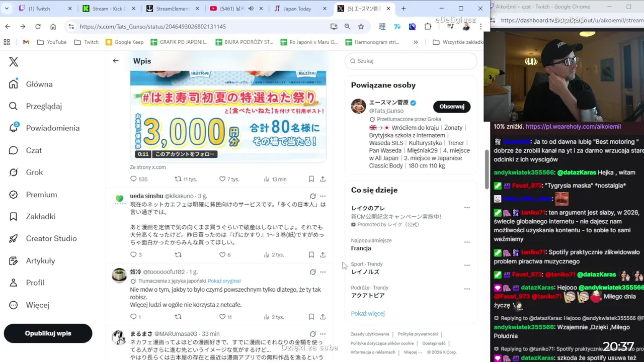Zoom magnifier icon in address bar
Image resolution: width=644 pixels, height=362 pixels.
pos(347,27)
